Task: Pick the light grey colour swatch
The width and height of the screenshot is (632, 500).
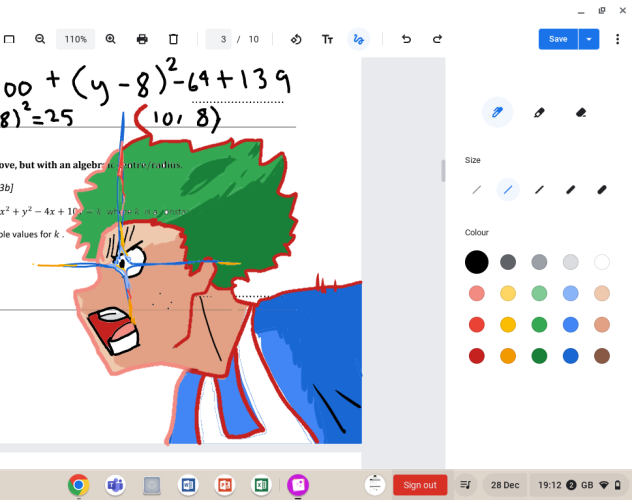Action: coord(571,262)
